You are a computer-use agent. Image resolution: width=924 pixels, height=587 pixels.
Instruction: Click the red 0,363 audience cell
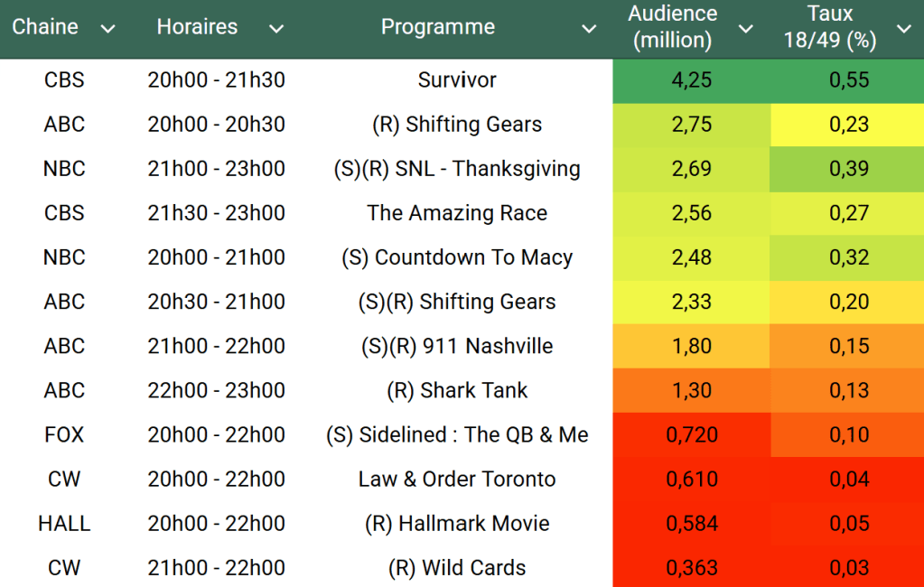click(692, 568)
